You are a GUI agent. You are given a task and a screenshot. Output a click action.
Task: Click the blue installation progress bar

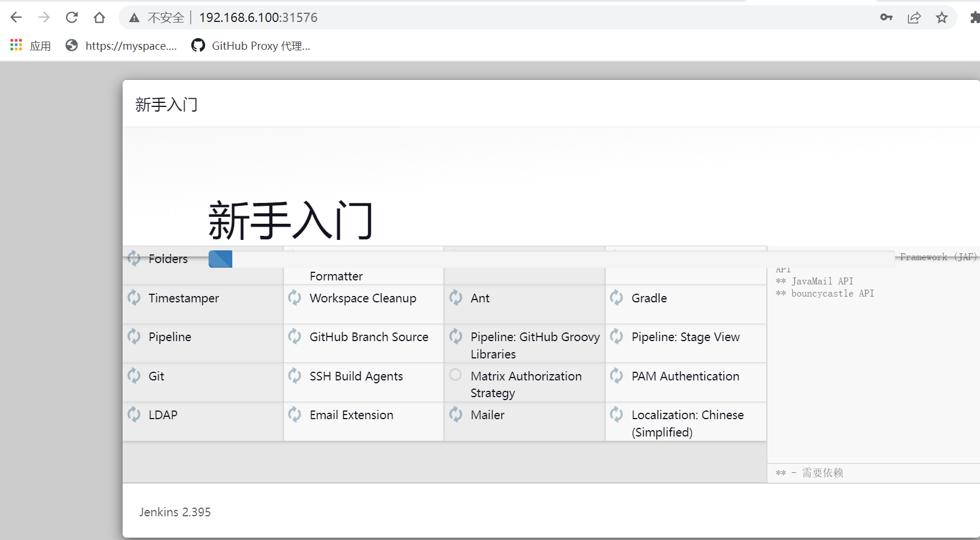(220, 259)
